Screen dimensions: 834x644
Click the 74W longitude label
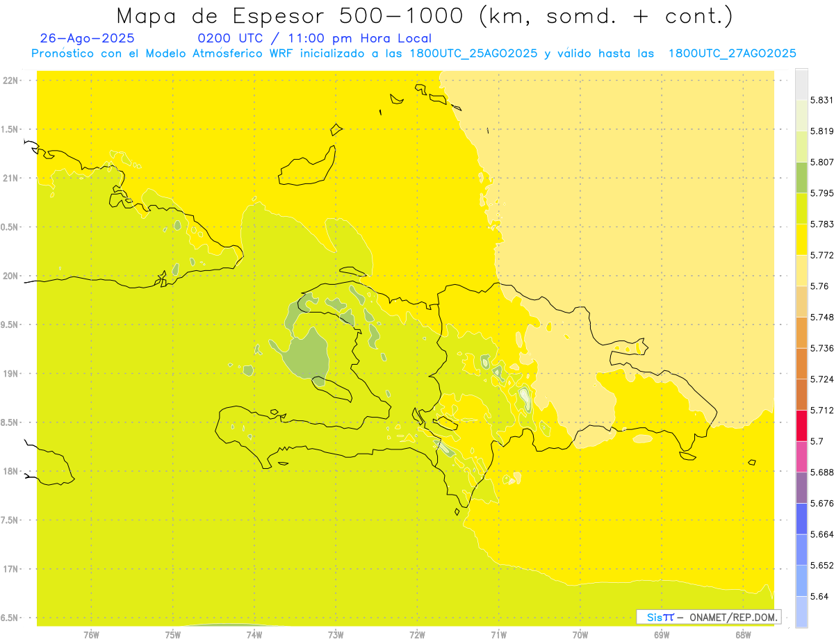(x=254, y=635)
